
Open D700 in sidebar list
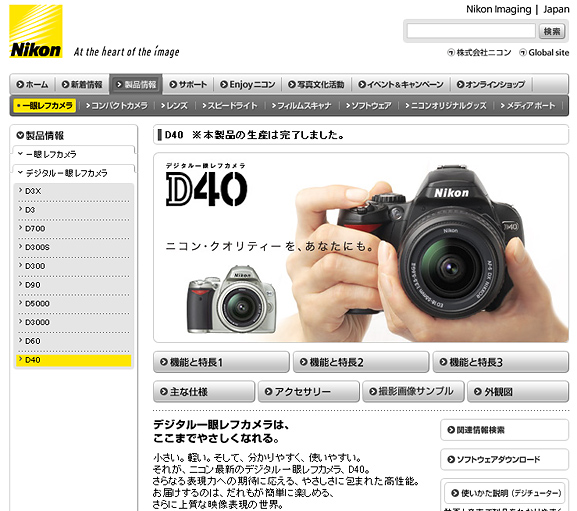[74, 229]
